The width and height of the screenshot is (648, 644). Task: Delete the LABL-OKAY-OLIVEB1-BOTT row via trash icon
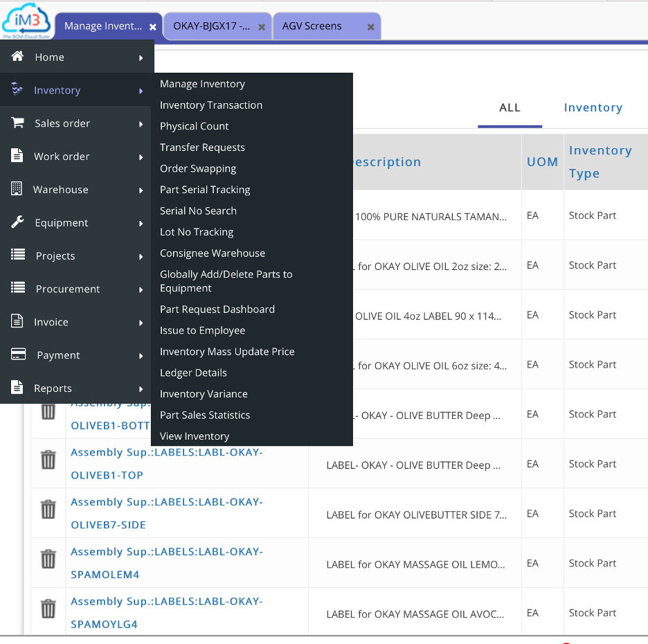[x=48, y=412]
